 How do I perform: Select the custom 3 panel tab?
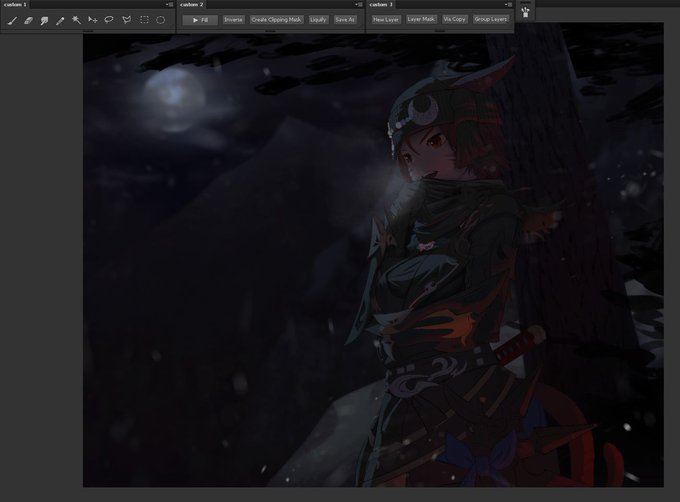point(381,4)
